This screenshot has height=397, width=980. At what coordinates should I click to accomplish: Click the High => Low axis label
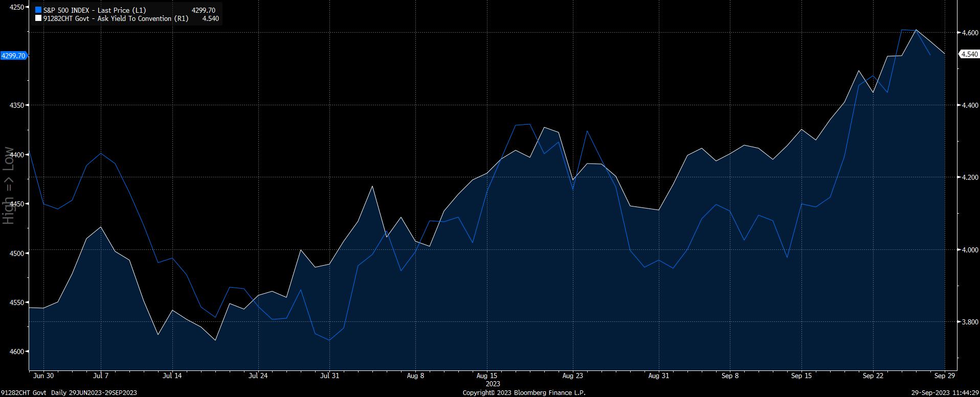point(9,185)
